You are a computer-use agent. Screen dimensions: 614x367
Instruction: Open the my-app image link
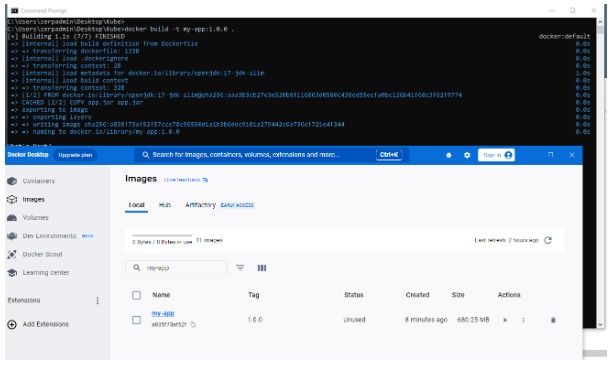click(x=163, y=313)
